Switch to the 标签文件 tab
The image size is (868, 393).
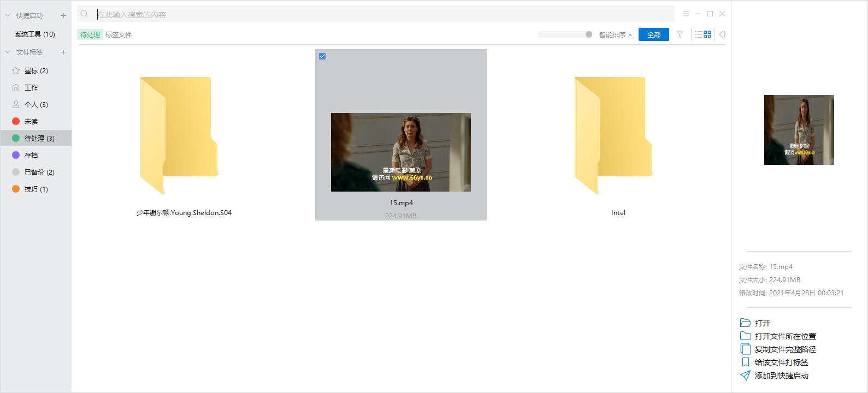pyautogui.click(x=119, y=34)
